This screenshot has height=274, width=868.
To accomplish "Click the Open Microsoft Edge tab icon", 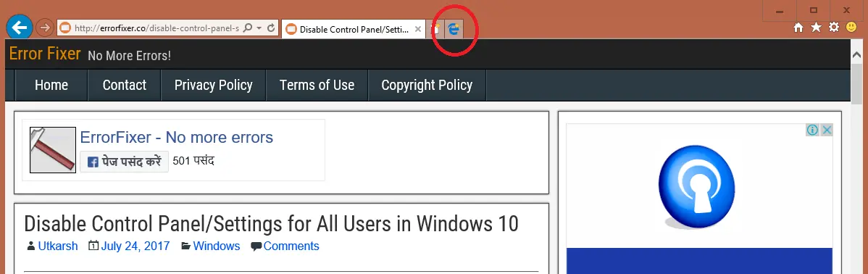I will coord(454,29).
